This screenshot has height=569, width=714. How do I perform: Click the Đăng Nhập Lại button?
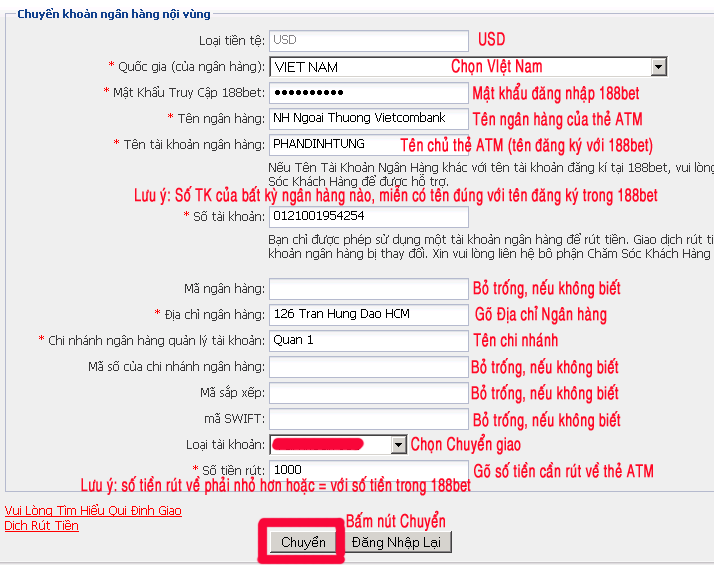[x=396, y=542]
